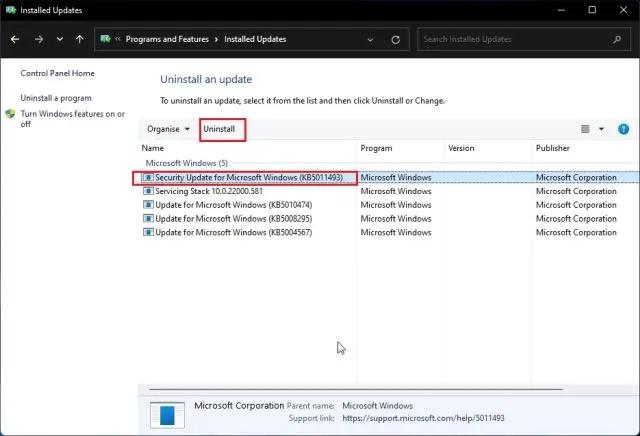Expand the address bar history dropdown
The width and height of the screenshot is (640, 436).
click(x=369, y=40)
